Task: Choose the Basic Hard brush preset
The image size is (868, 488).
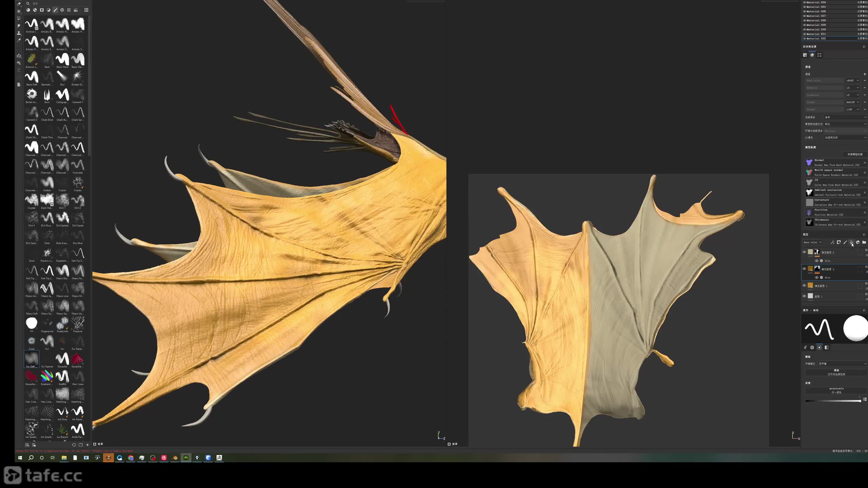Action: point(62,60)
